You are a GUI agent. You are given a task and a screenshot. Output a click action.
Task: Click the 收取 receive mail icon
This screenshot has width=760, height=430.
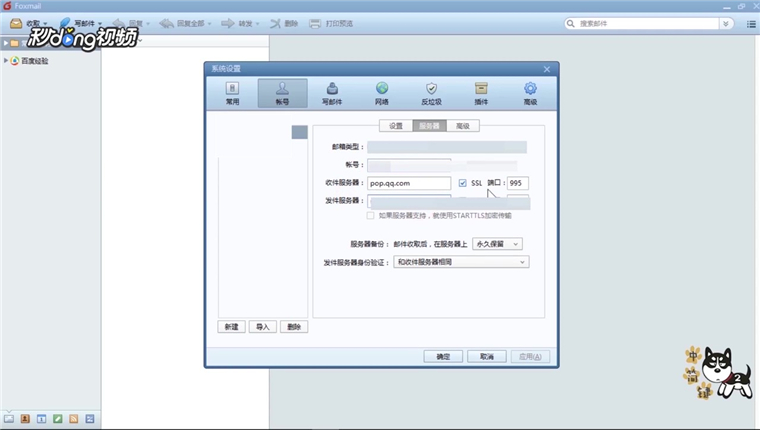tap(16, 23)
